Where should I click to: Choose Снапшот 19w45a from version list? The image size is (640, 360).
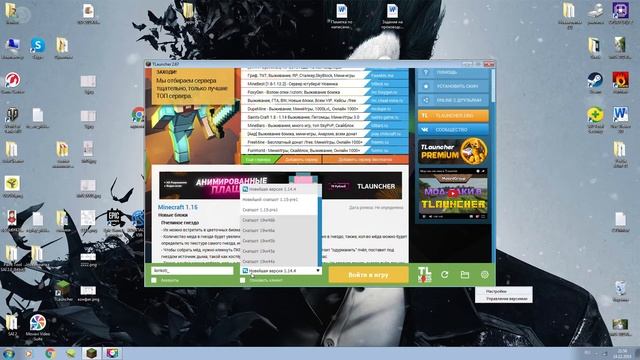(x=279, y=251)
